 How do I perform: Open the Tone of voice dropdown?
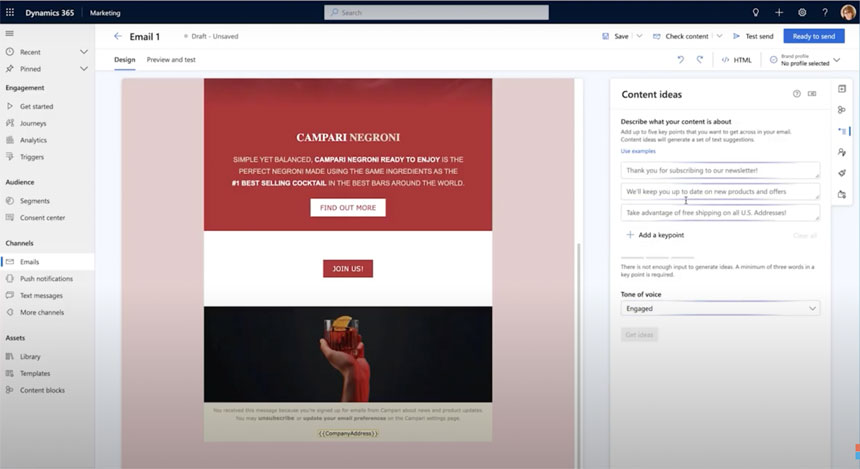click(720, 309)
